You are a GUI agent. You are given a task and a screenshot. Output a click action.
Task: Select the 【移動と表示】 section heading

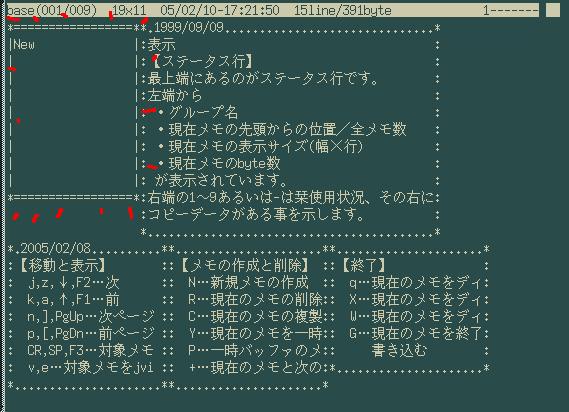[x=62, y=265]
